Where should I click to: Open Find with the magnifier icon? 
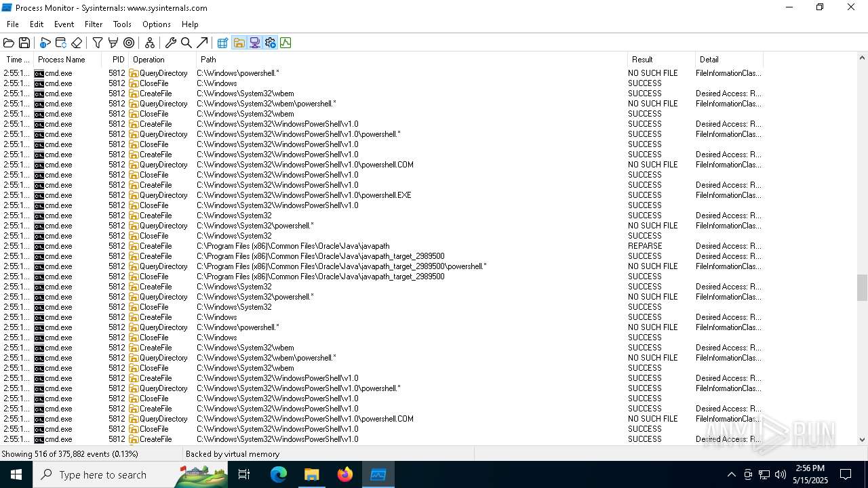(x=186, y=43)
